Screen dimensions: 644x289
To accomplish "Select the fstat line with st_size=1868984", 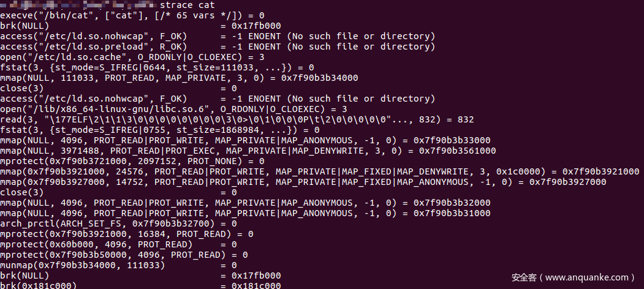I will tap(159, 130).
